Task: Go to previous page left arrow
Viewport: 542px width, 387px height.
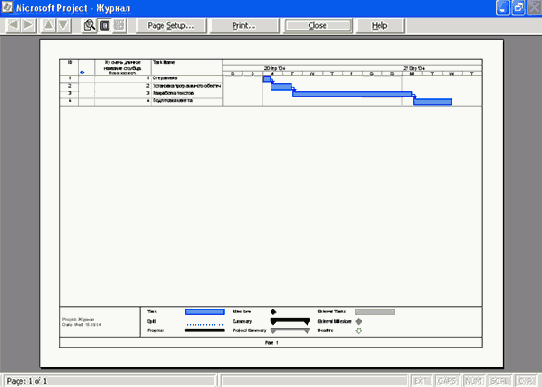Action: (13, 26)
